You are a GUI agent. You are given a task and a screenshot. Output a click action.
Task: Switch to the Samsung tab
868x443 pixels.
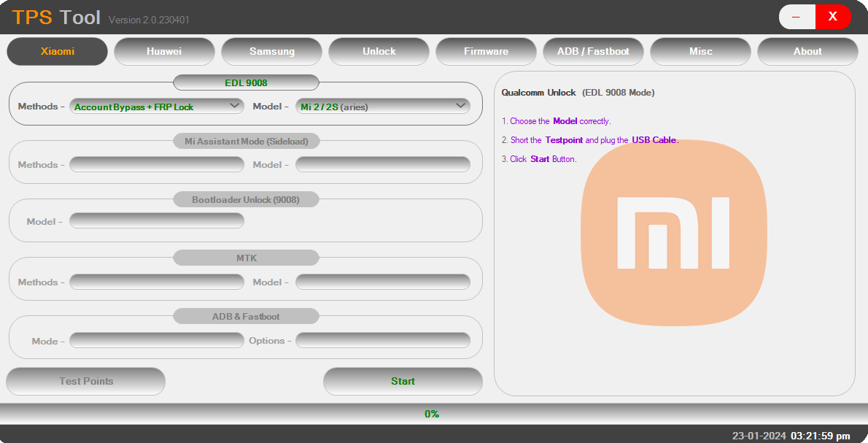271,52
